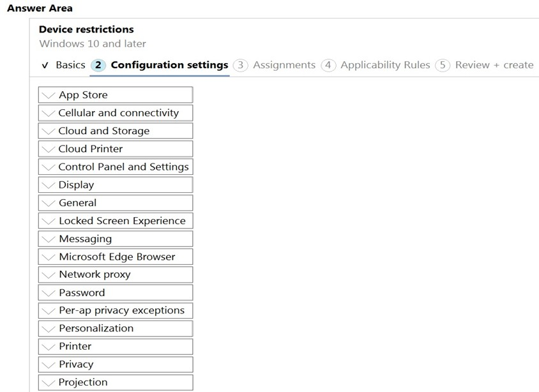
Task: Expand Locked Screen Experience settings
Action: 116,220
